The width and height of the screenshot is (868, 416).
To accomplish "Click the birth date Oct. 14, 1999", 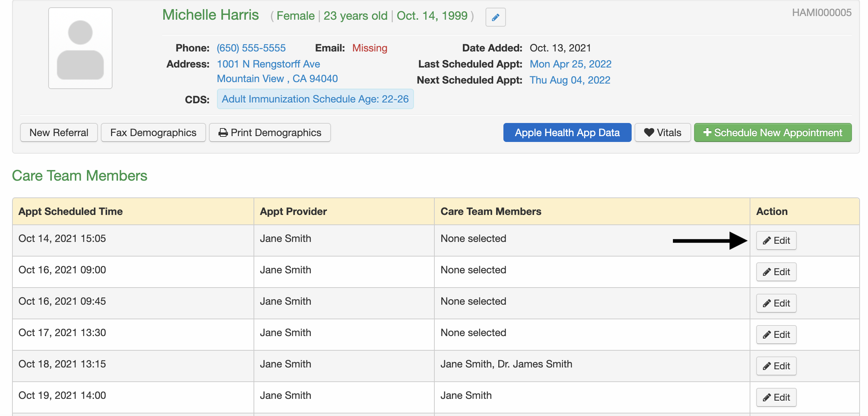I will [x=432, y=16].
